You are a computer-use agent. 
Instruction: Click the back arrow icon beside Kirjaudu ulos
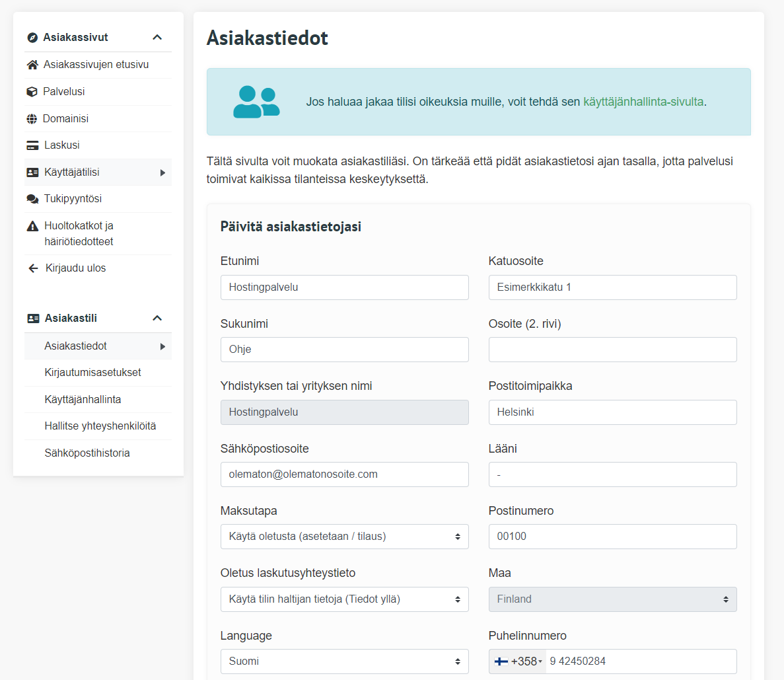(x=33, y=268)
